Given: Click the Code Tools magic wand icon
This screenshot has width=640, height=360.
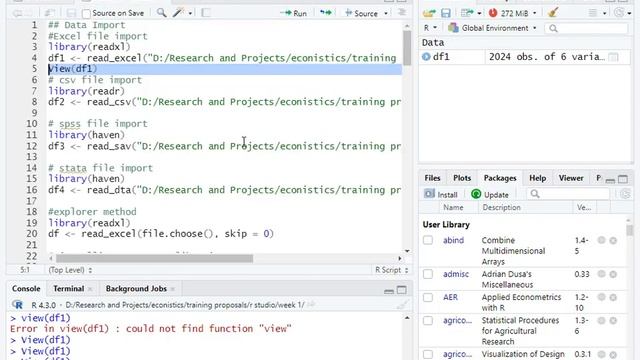Looking at the screenshot, I should coord(178,13).
